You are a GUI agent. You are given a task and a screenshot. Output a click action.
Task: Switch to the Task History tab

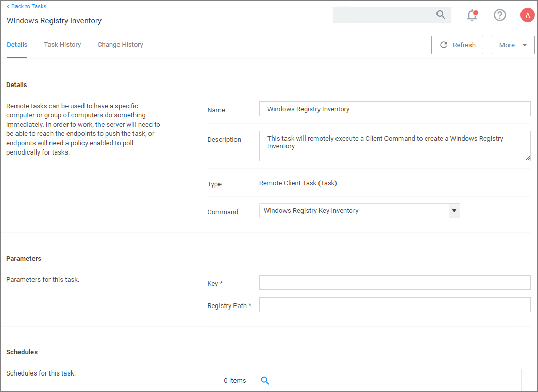tap(62, 45)
